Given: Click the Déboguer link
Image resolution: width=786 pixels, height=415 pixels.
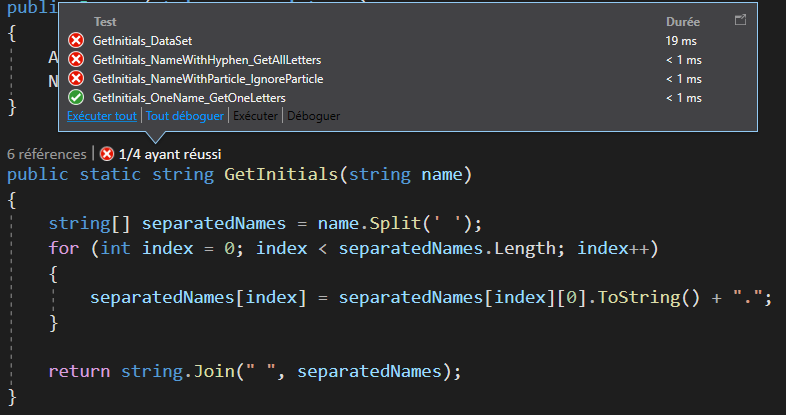Looking at the screenshot, I should [313, 116].
